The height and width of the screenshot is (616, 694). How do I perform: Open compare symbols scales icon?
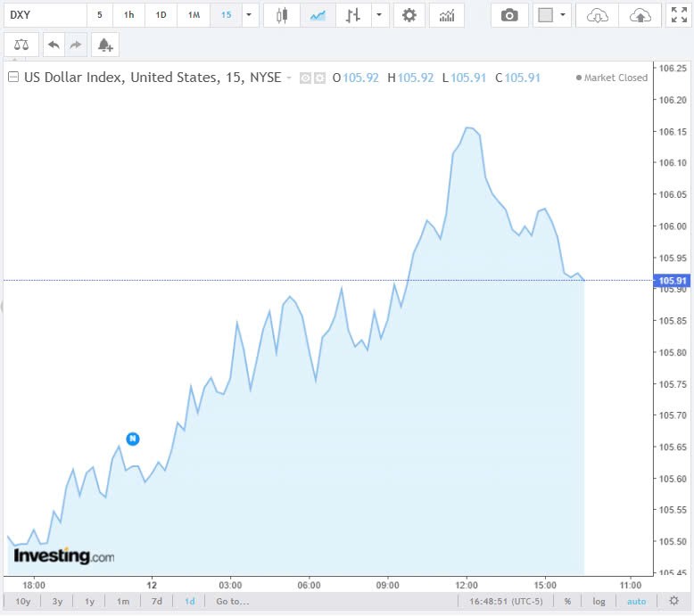[21, 45]
